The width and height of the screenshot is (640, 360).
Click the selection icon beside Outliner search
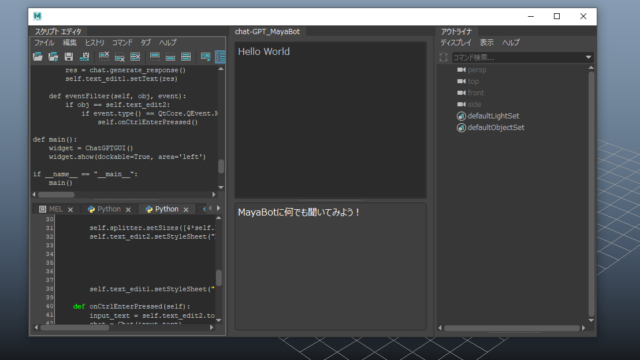(444, 58)
